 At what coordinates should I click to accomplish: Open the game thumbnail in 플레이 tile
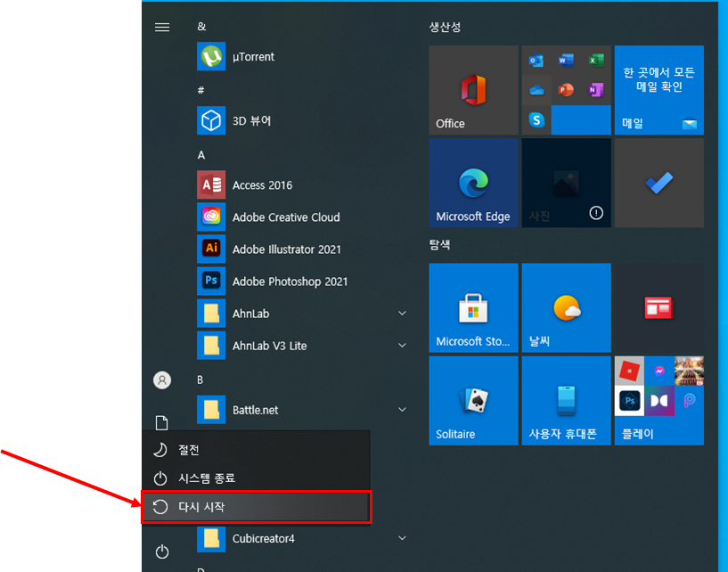689,371
